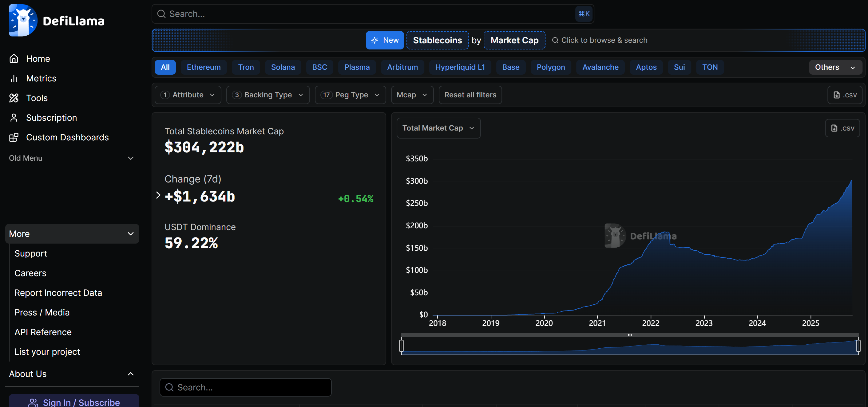Open the API Reference link
Viewport: 868px width, 407px height.
(x=43, y=332)
